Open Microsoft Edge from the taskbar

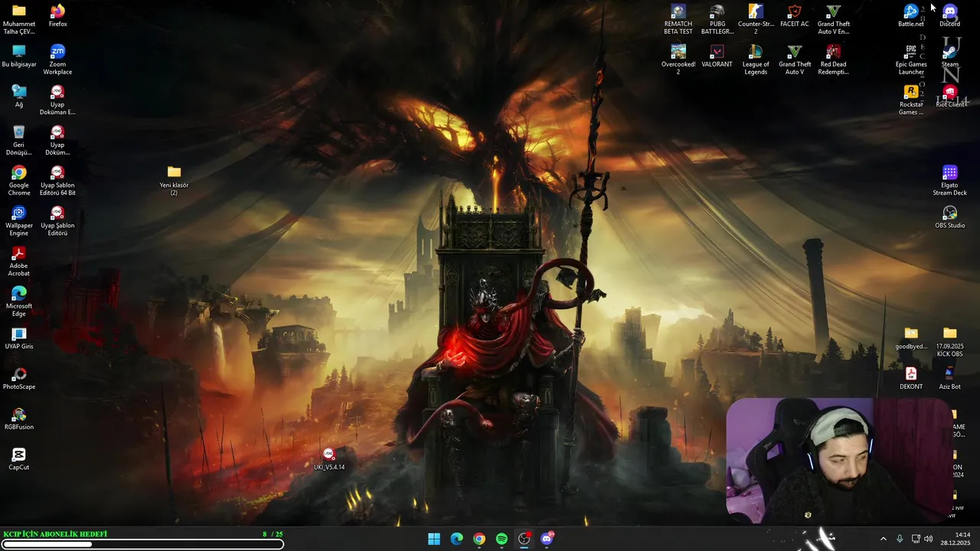pos(456,539)
